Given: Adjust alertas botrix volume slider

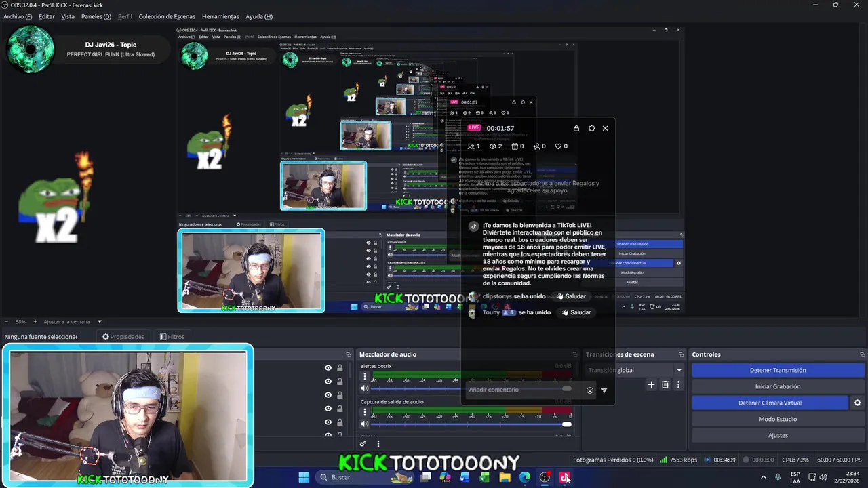Looking at the screenshot, I should coord(471,388).
